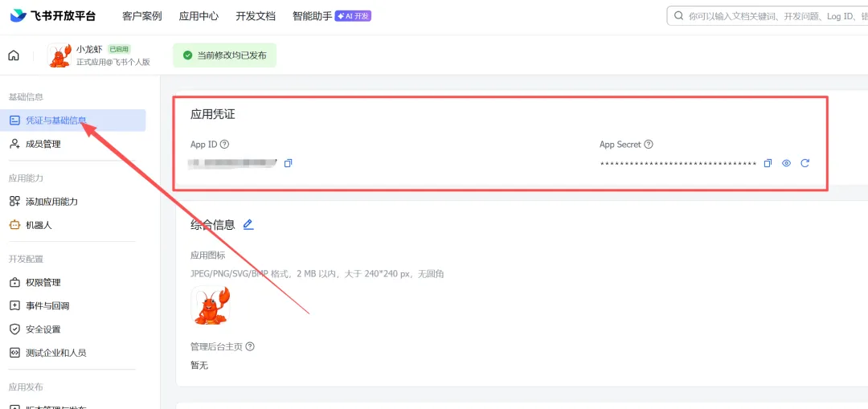Screen dimensions: 868x409
Task: Reset the App Secret with refresh icon
Action: 805,163
